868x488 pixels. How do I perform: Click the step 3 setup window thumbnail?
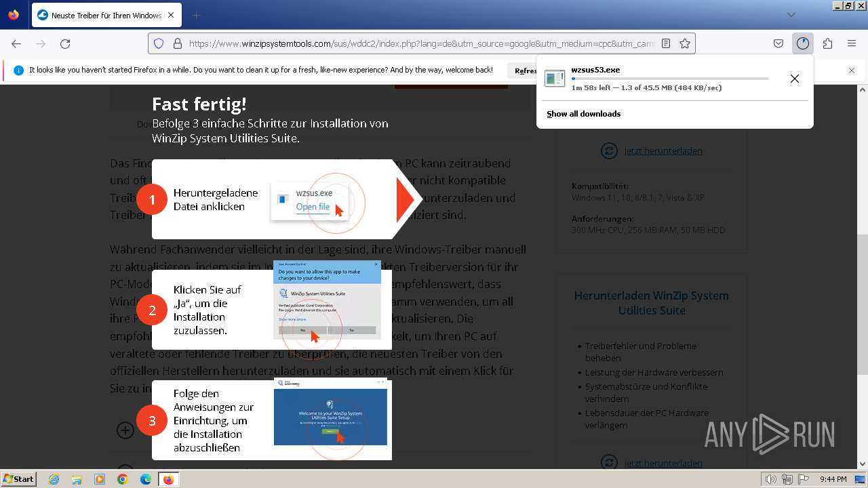pos(330,412)
